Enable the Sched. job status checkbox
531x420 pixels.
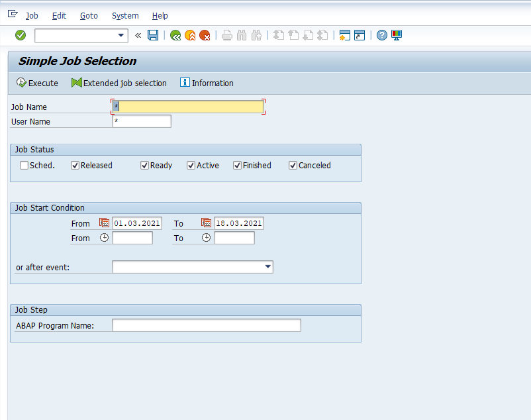(x=24, y=166)
